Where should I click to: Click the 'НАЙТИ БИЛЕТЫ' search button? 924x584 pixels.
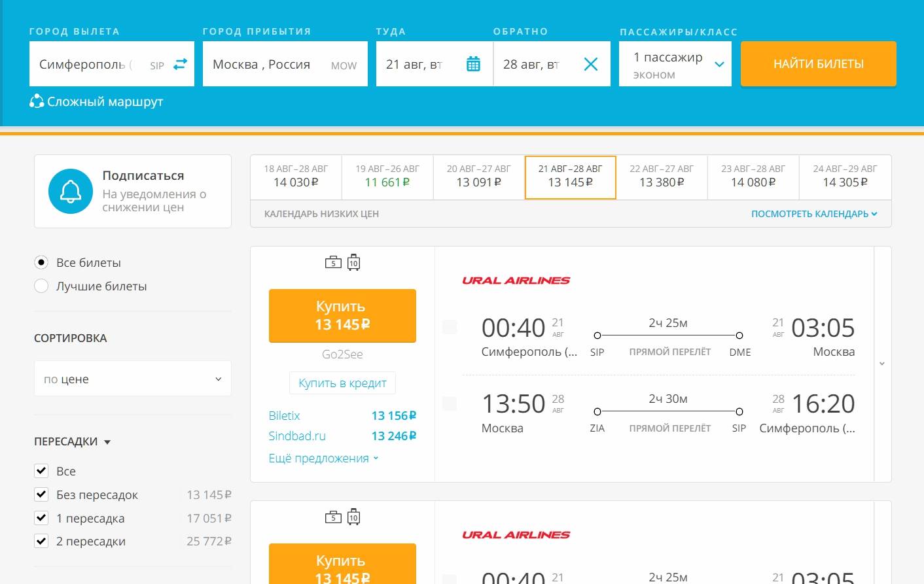tap(819, 64)
